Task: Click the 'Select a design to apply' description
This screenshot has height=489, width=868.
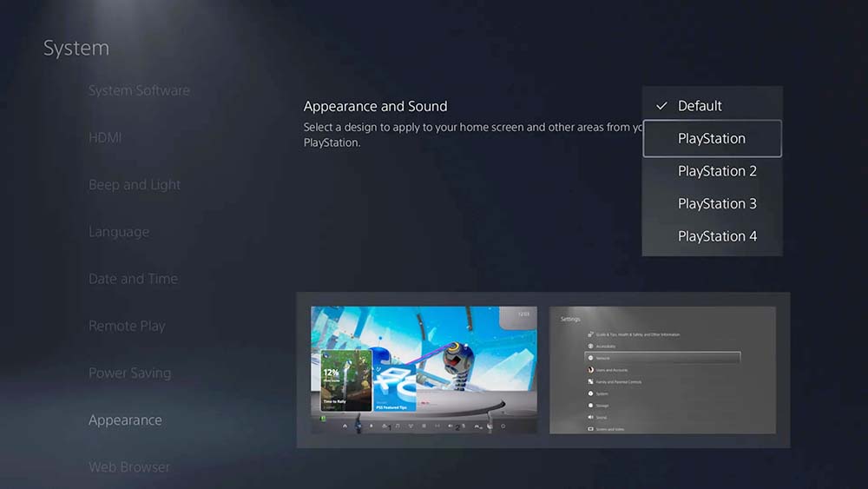Action: (473, 135)
